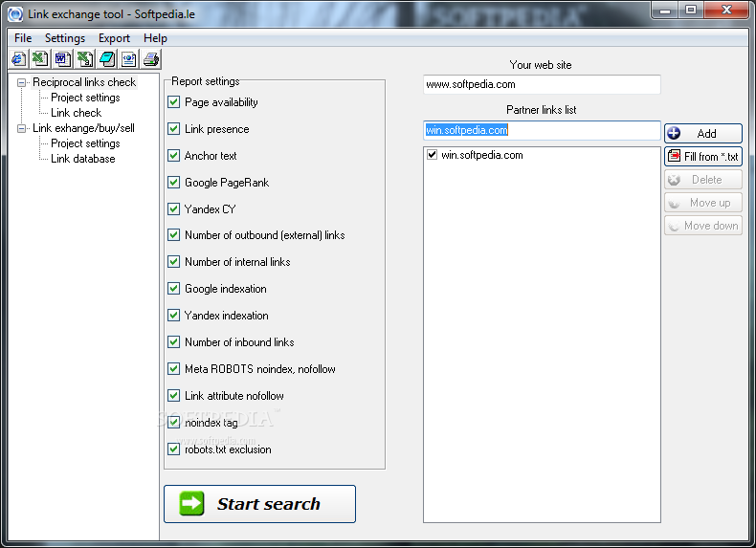Disable the noindex tag checkbox

click(x=173, y=422)
